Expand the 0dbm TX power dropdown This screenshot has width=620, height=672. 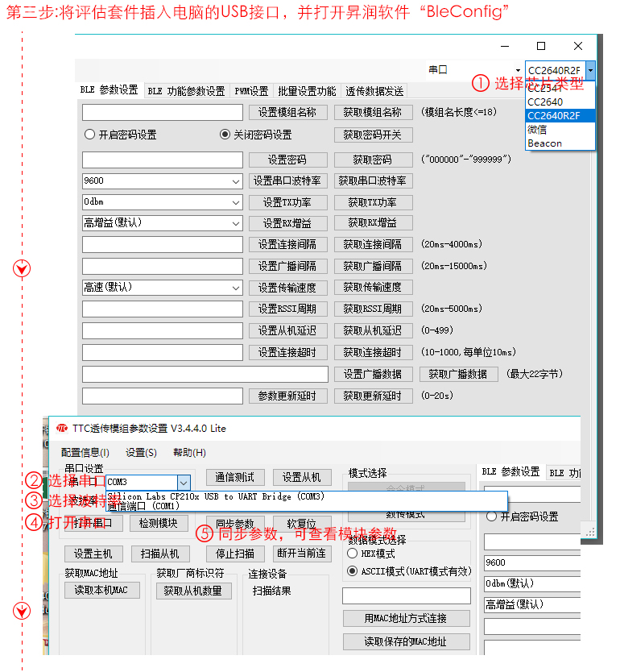(235, 202)
